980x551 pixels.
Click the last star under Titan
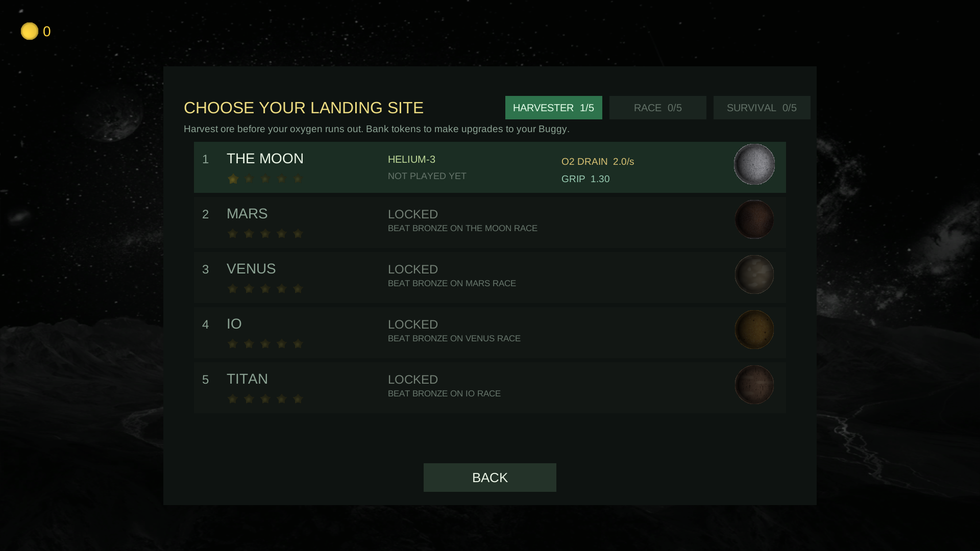point(298,399)
